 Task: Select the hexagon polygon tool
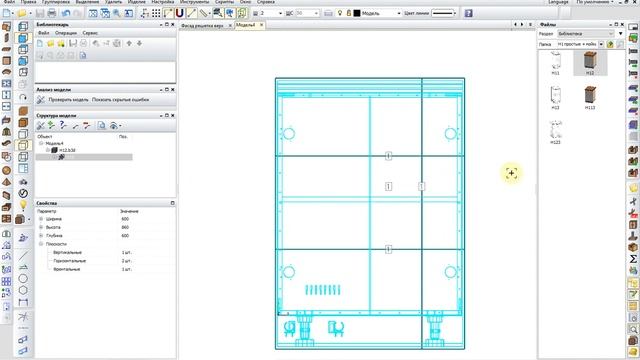23,290
